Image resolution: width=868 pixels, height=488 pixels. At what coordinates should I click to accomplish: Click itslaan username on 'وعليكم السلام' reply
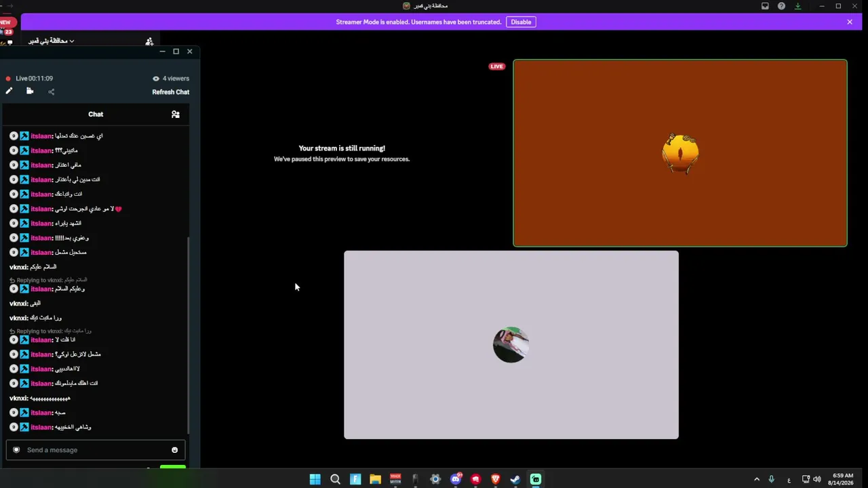41,289
